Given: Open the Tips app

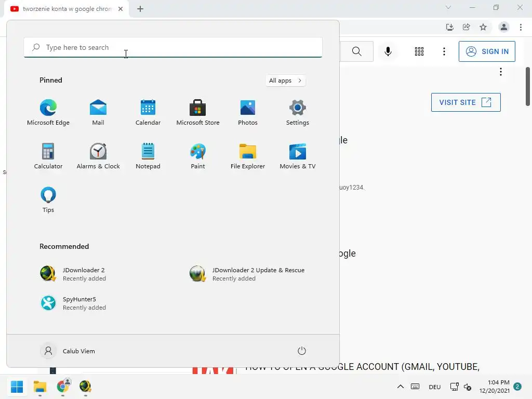Looking at the screenshot, I should 48,200.
